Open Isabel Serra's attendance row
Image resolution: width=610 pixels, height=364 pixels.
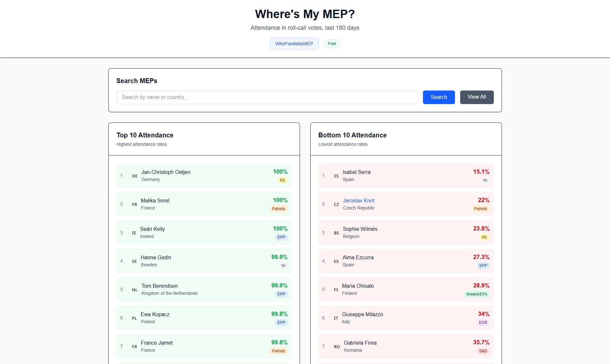406,176
